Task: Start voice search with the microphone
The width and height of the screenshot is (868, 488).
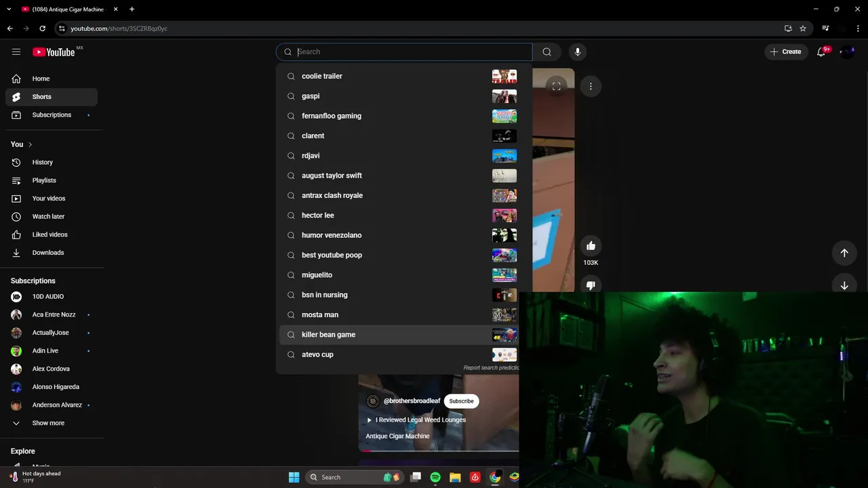Action: click(x=578, y=52)
